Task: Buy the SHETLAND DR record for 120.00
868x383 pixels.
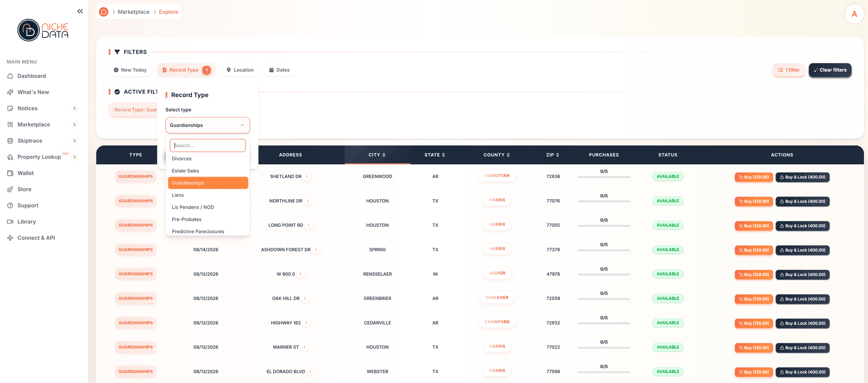Action: click(x=754, y=177)
